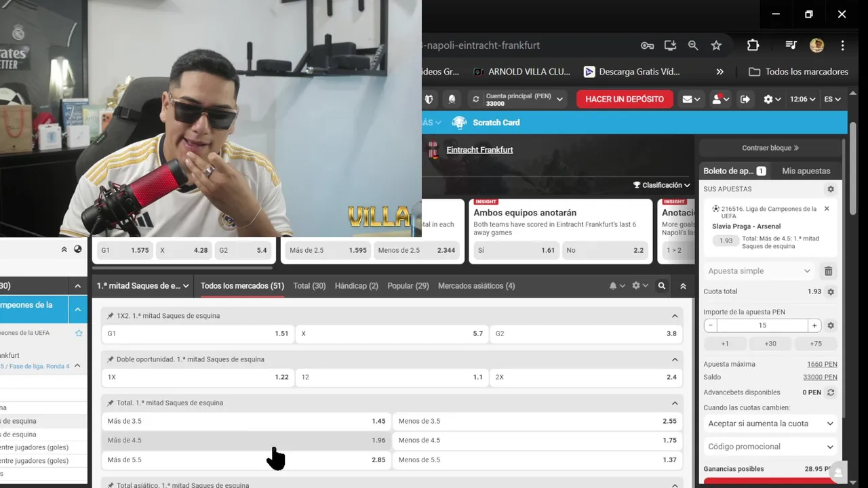The height and width of the screenshot is (488, 868).
Task: Show hidden bookmarks with double chevron
Action: tap(719, 72)
